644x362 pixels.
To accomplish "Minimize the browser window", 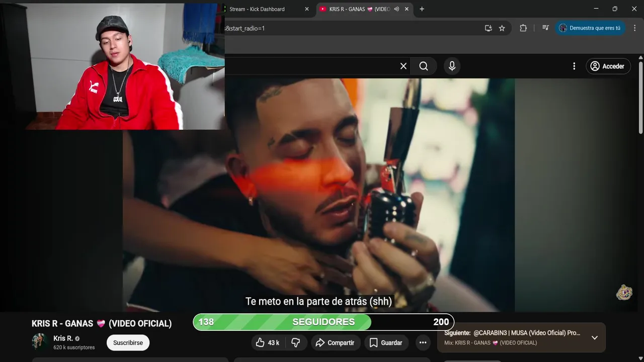I will pyautogui.click(x=596, y=9).
